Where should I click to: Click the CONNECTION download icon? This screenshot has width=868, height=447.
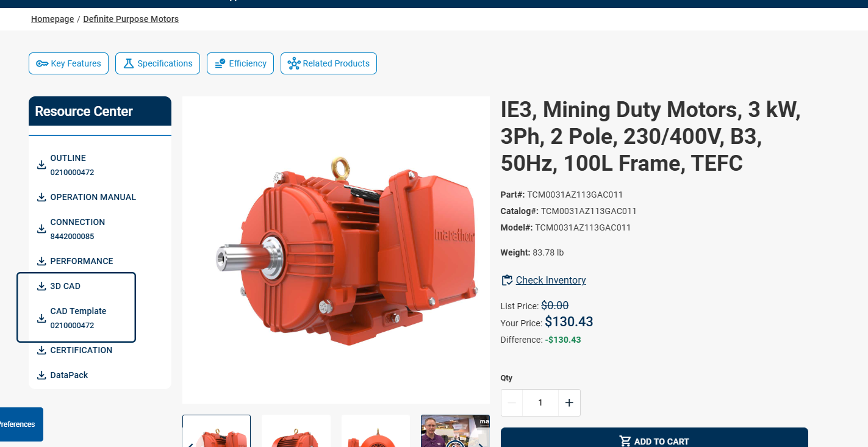tap(41, 229)
